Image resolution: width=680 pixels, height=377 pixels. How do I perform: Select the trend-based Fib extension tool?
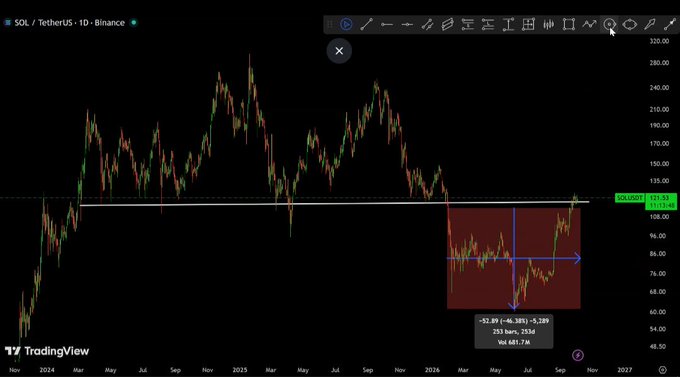click(x=488, y=25)
